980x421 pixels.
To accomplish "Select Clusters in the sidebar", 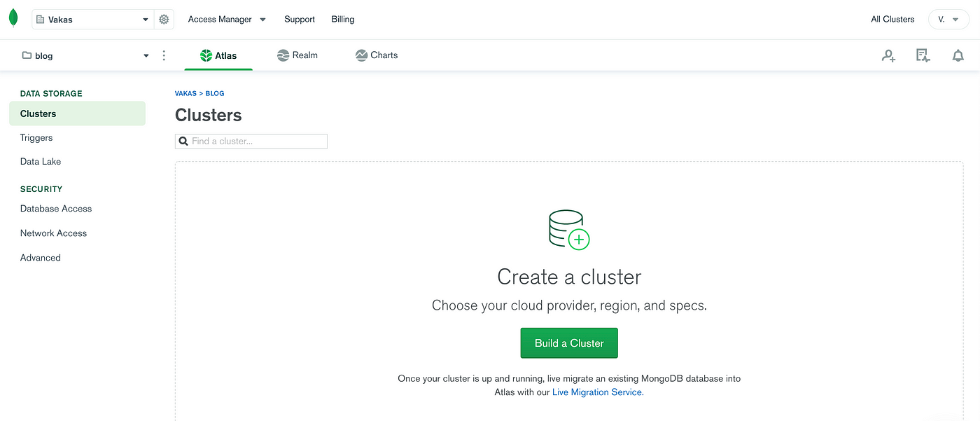I will click(x=77, y=113).
